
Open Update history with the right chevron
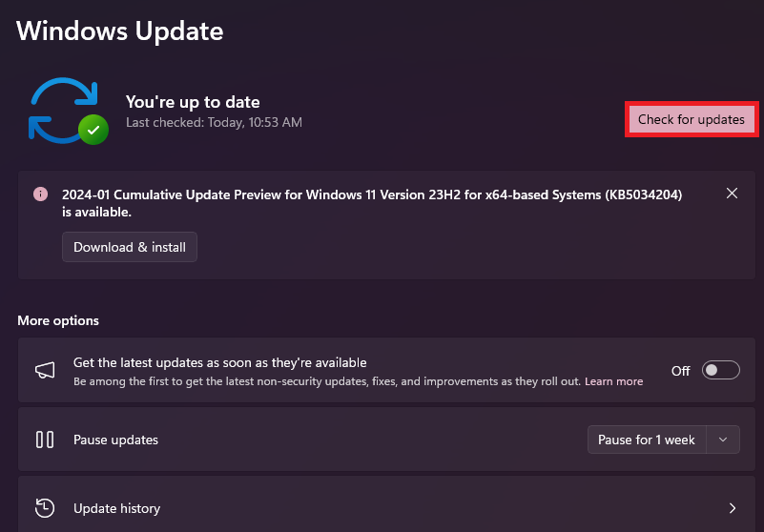pos(733,508)
